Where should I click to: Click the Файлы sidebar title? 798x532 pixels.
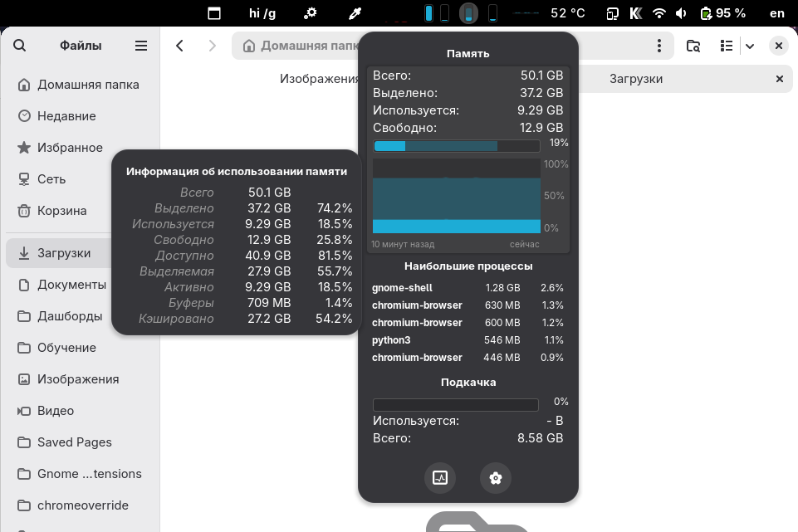tap(81, 46)
